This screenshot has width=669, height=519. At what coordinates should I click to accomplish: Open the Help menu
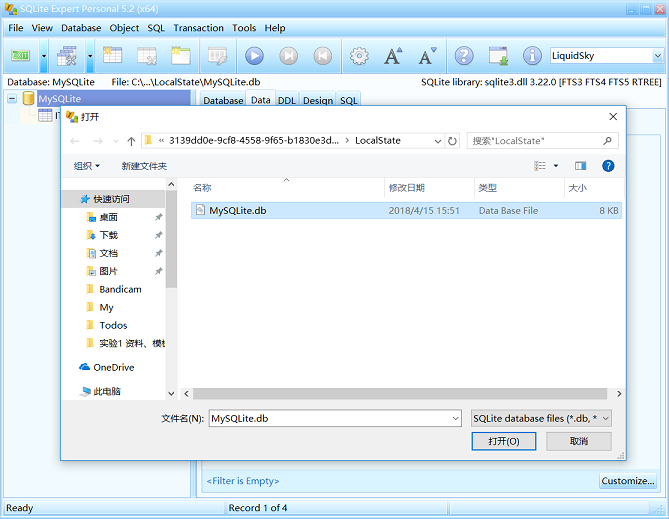(275, 28)
